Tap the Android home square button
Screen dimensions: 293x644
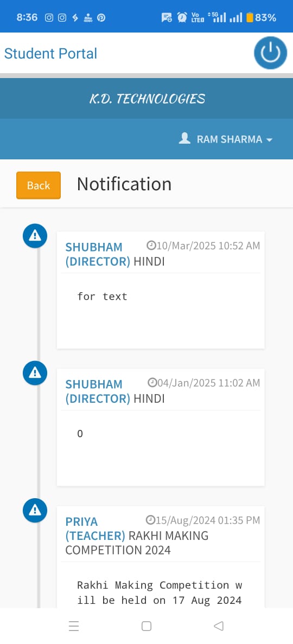[x=146, y=626]
